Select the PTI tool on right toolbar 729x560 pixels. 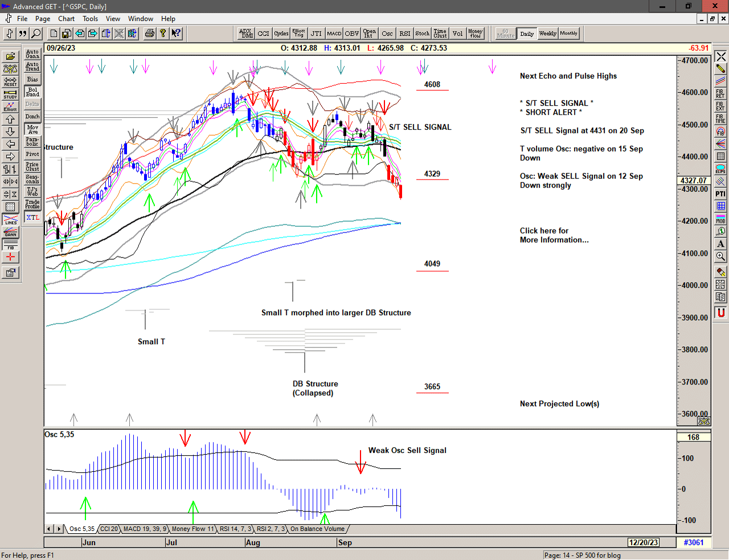coord(720,194)
